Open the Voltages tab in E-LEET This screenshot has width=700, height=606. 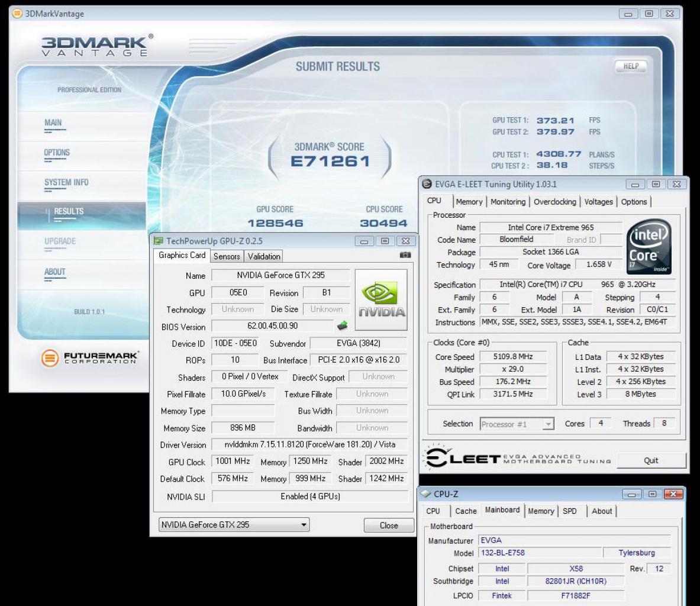pos(599,202)
